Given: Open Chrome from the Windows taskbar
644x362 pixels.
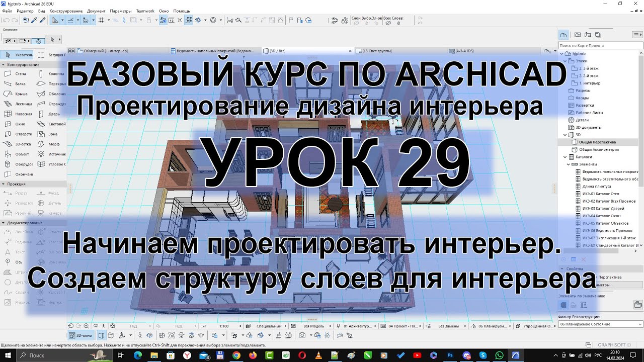Looking at the screenshot, I should (236, 355).
